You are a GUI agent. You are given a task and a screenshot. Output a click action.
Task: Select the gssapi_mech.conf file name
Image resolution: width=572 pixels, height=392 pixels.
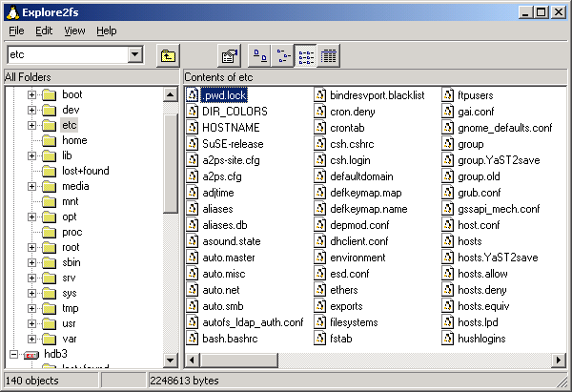point(499,209)
